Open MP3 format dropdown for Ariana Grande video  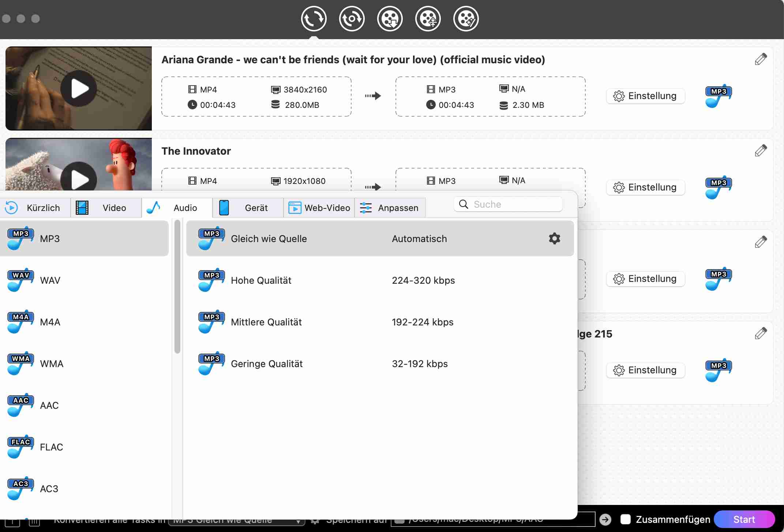pos(718,96)
